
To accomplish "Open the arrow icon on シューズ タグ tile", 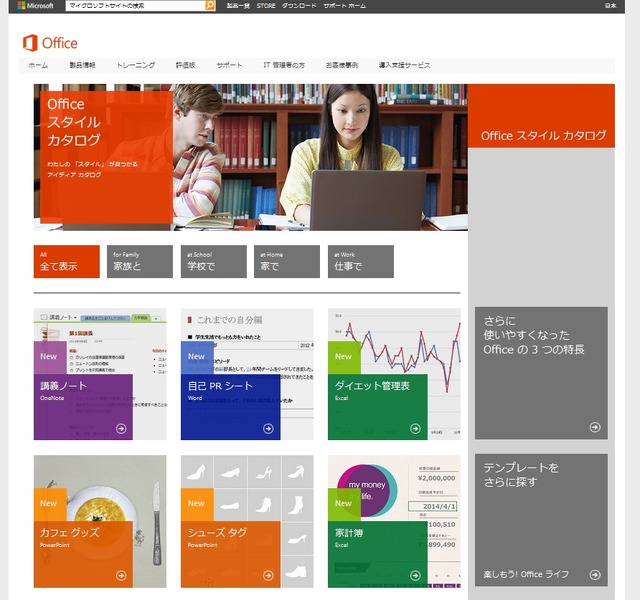I will tap(268, 576).
